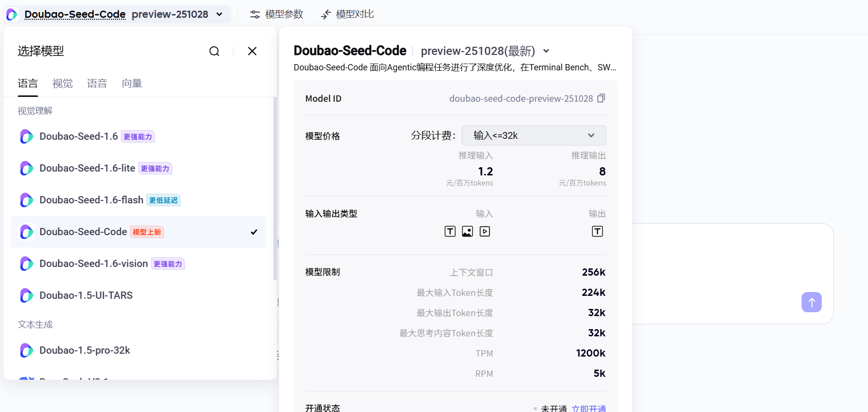The width and height of the screenshot is (868, 412).
Task: Click the Doubao-1.5-pro-32k model icon
Action: (26, 350)
